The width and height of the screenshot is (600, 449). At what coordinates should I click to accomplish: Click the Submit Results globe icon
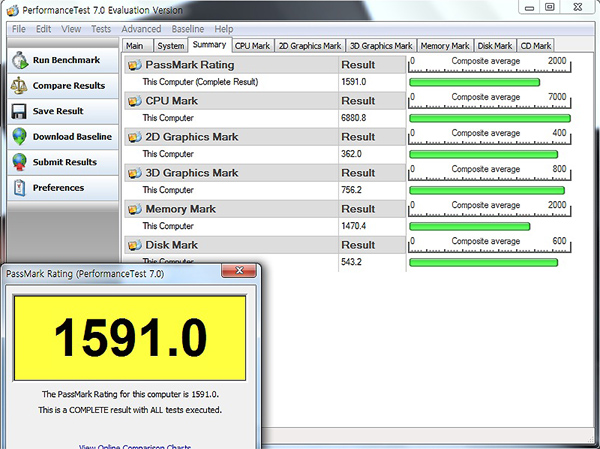tap(19, 162)
